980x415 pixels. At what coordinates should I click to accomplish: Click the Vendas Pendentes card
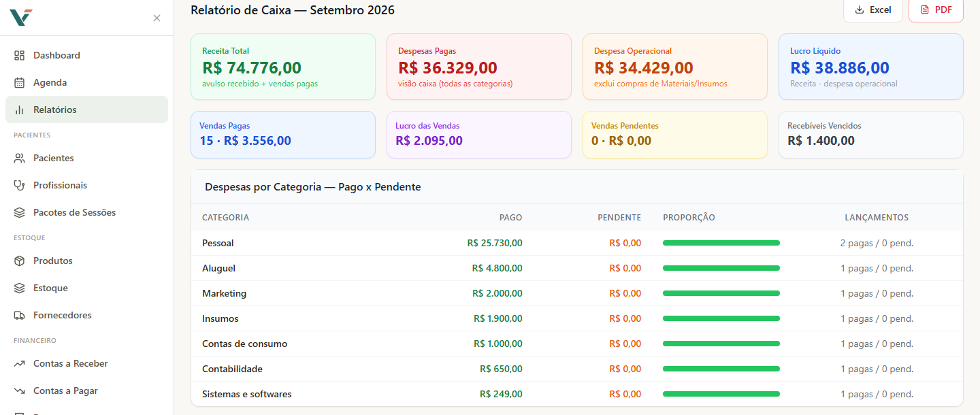pyautogui.click(x=675, y=135)
